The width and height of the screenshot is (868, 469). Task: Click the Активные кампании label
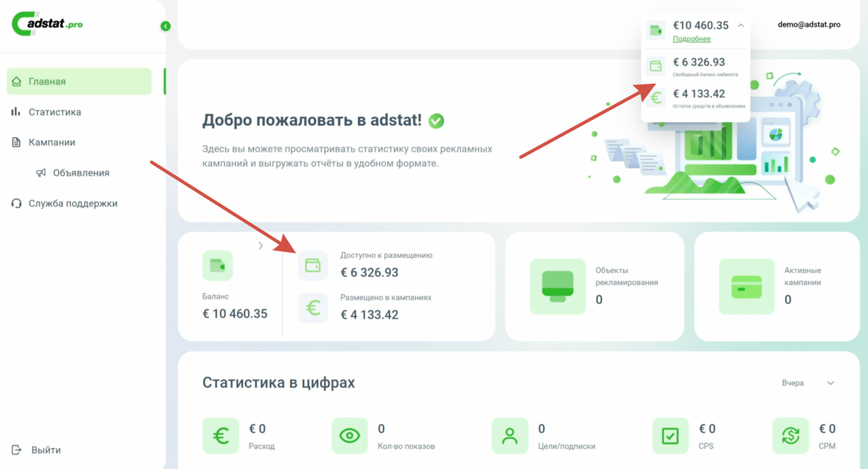(x=803, y=277)
